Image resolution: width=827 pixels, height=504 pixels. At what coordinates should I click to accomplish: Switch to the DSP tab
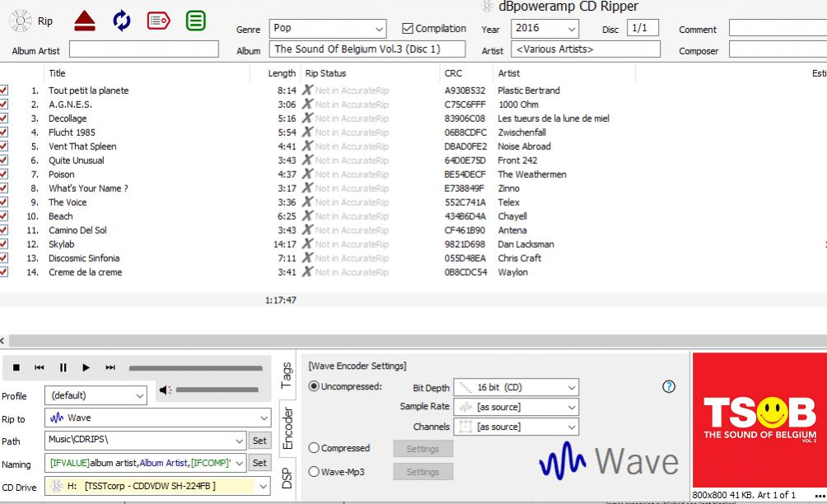[287, 479]
